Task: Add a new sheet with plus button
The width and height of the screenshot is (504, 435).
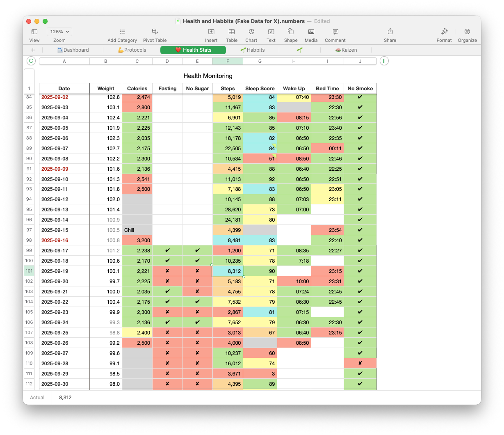Action: [x=33, y=50]
